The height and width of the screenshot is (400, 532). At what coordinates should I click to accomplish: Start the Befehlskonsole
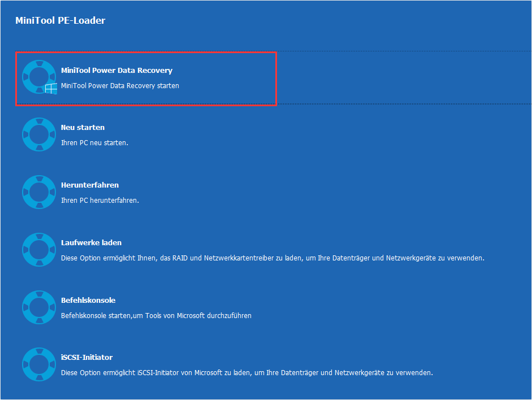tap(141, 307)
